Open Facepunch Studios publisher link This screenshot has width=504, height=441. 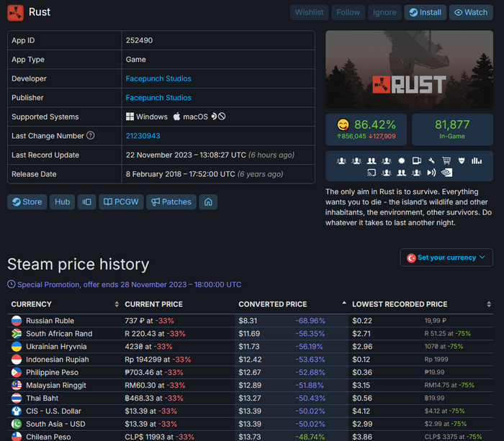click(158, 98)
